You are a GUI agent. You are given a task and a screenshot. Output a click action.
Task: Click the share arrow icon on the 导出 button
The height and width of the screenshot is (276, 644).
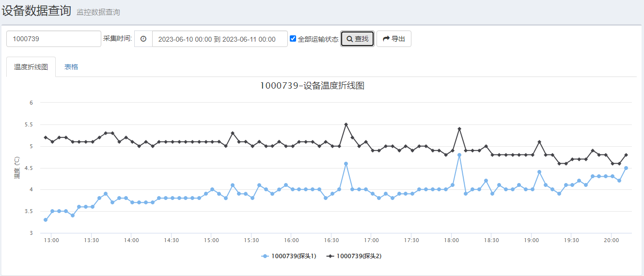pos(386,39)
